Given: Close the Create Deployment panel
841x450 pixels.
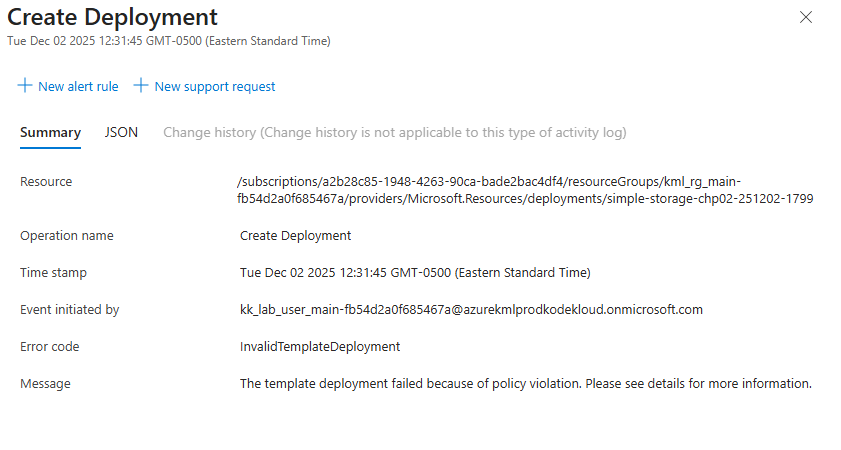Looking at the screenshot, I should [x=806, y=17].
